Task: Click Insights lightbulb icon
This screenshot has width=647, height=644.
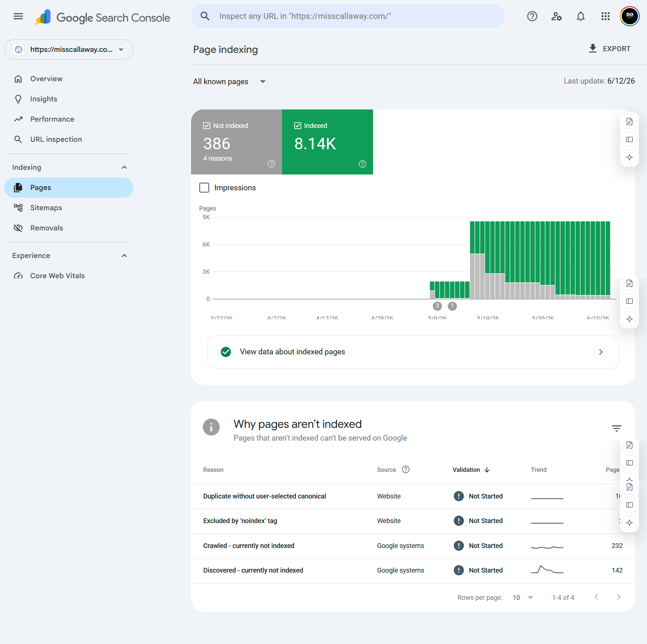Action: coord(18,99)
